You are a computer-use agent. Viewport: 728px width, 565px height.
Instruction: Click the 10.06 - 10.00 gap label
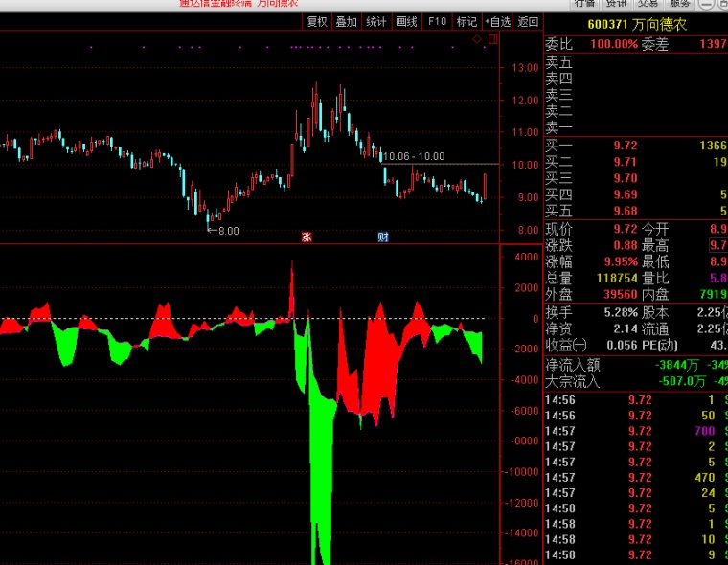tap(414, 156)
